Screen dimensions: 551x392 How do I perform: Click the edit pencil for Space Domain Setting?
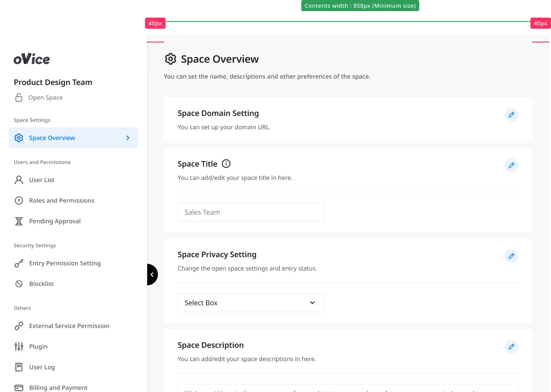pyautogui.click(x=511, y=115)
